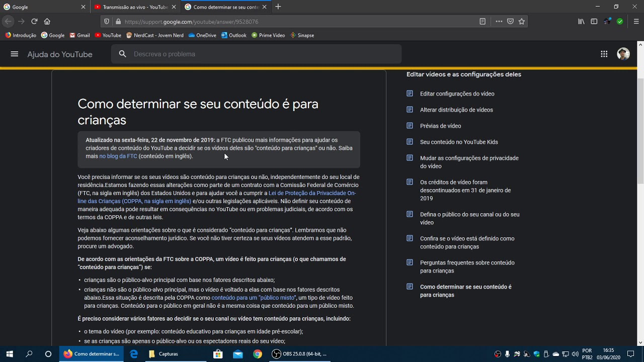The height and width of the screenshot is (362, 644).
Task: Click the green checkmark extension icon
Action: coord(620,22)
